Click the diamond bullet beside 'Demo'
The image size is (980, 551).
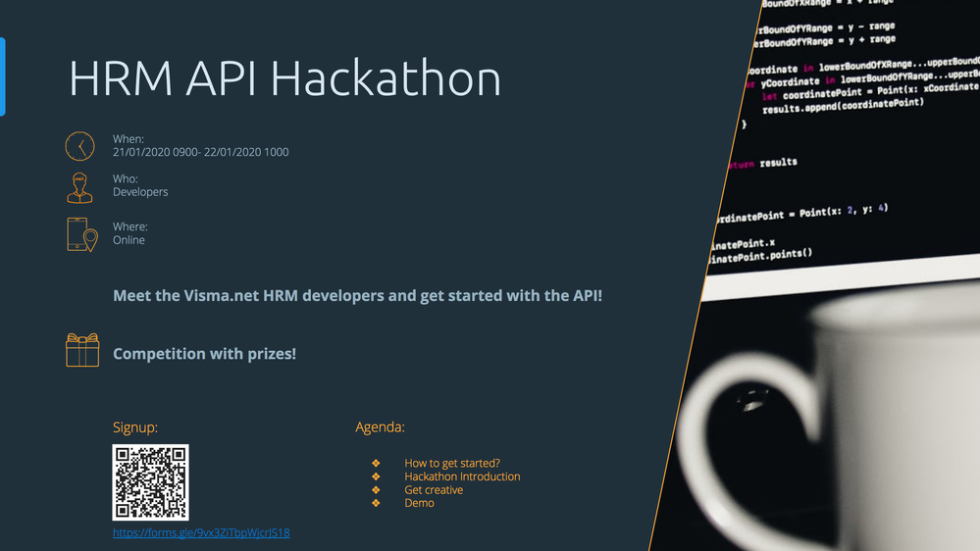[x=376, y=503]
